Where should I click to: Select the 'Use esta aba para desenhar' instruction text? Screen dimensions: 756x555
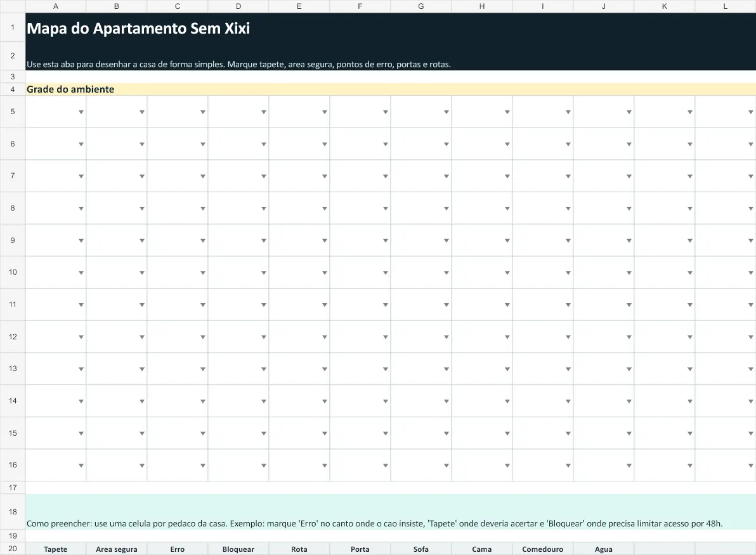[238, 64]
